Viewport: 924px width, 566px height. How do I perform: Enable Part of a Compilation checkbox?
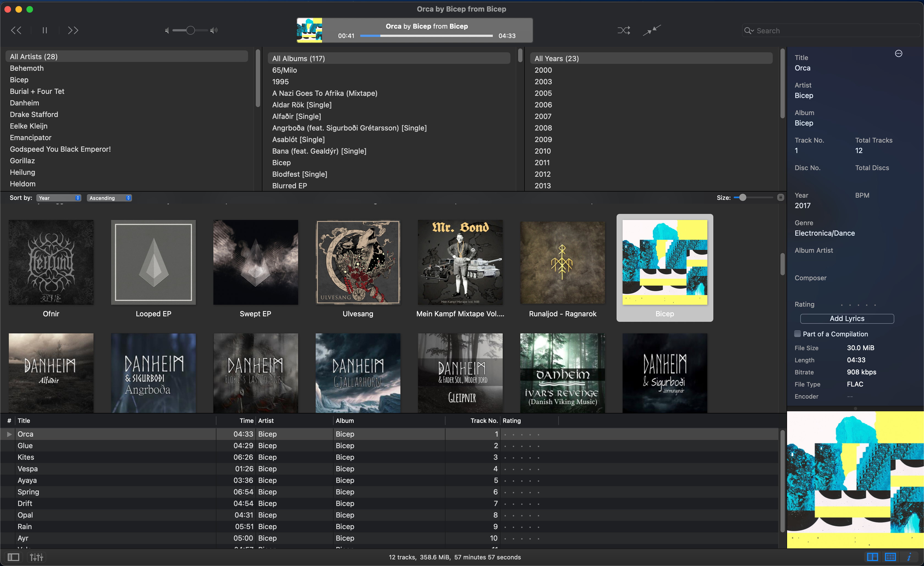pyautogui.click(x=798, y=334)
